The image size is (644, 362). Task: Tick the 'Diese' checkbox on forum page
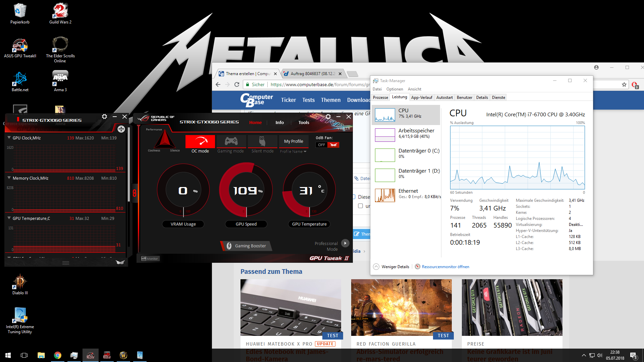354,197
